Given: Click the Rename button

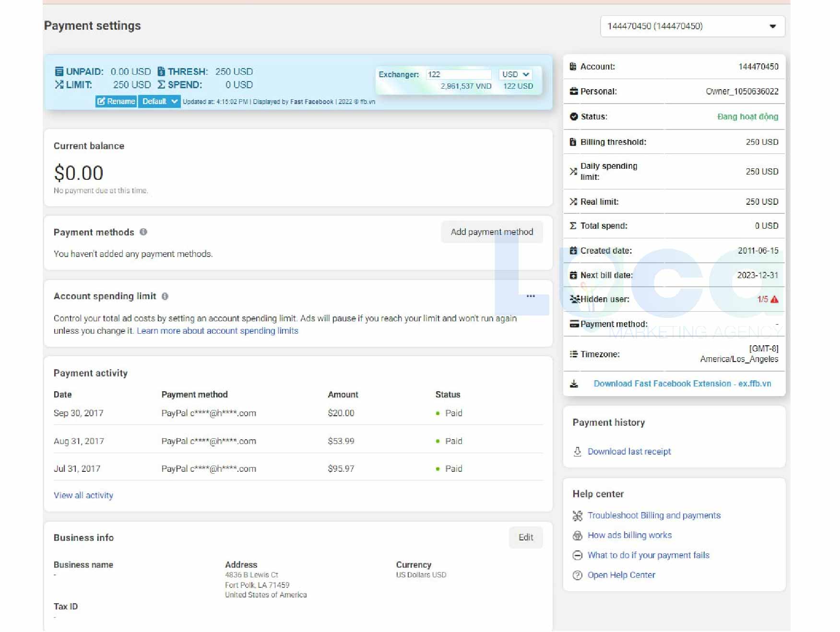Looking at the screenshot, I should pyautogui.click(x=116, y=101).
